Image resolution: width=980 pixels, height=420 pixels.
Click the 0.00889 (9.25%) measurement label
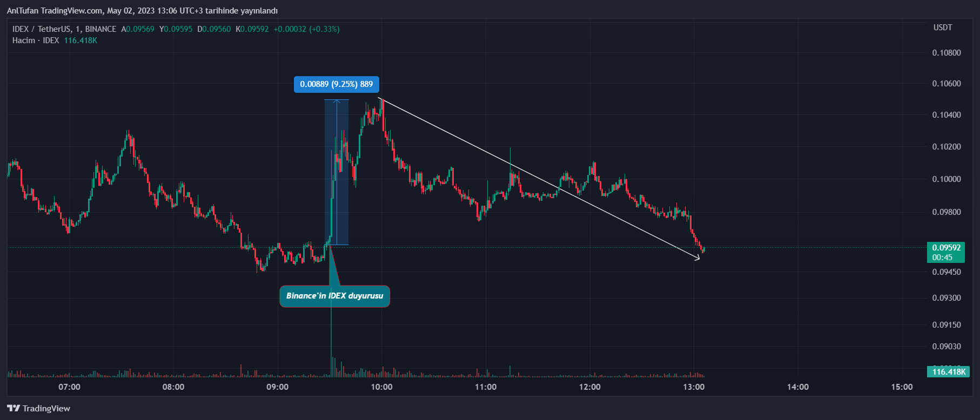tap(336, 84)
